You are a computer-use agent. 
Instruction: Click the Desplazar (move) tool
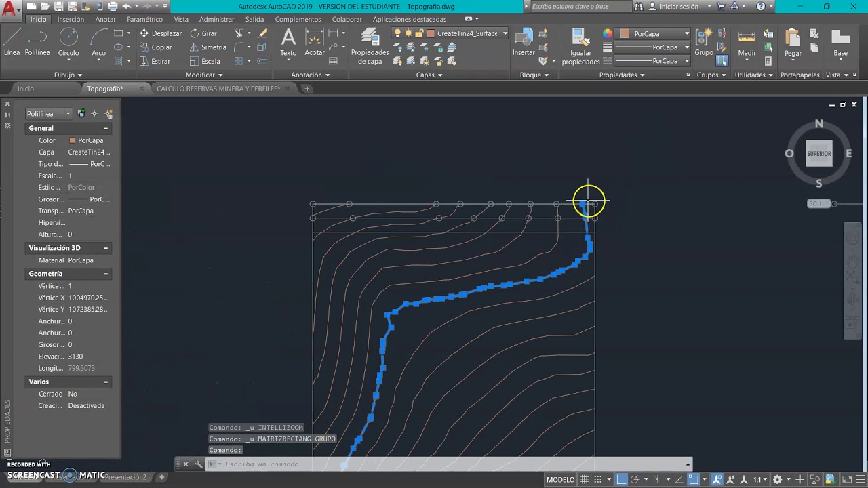(161, 33)
